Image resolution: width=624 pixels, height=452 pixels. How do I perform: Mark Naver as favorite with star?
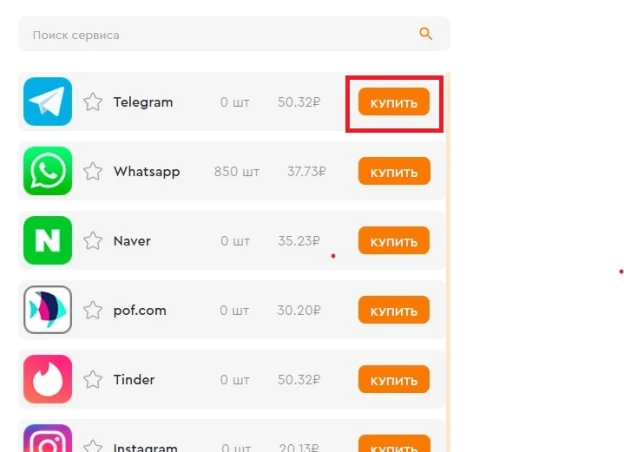[x=93, y=241]
